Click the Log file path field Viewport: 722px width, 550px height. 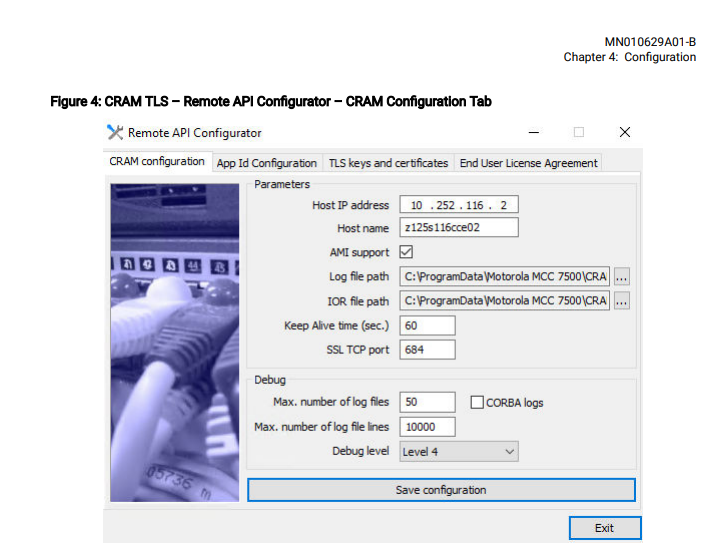(x=505, y=276)
